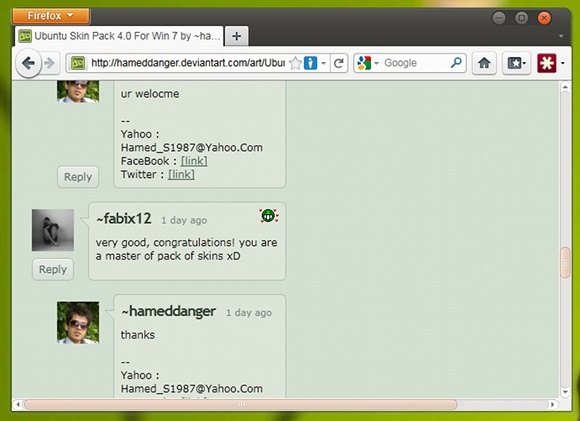Reload the page
Screen dimensions: 580x421
click(338, 63)
